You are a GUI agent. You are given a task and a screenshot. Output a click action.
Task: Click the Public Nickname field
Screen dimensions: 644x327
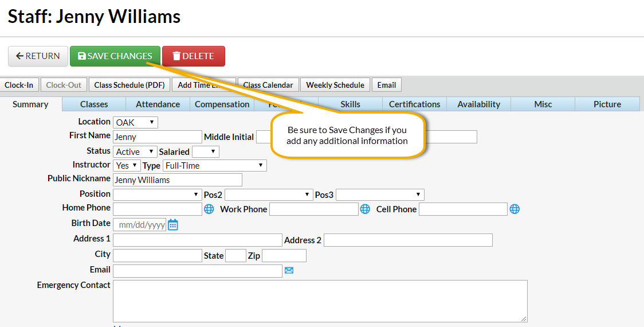[178, 180]
